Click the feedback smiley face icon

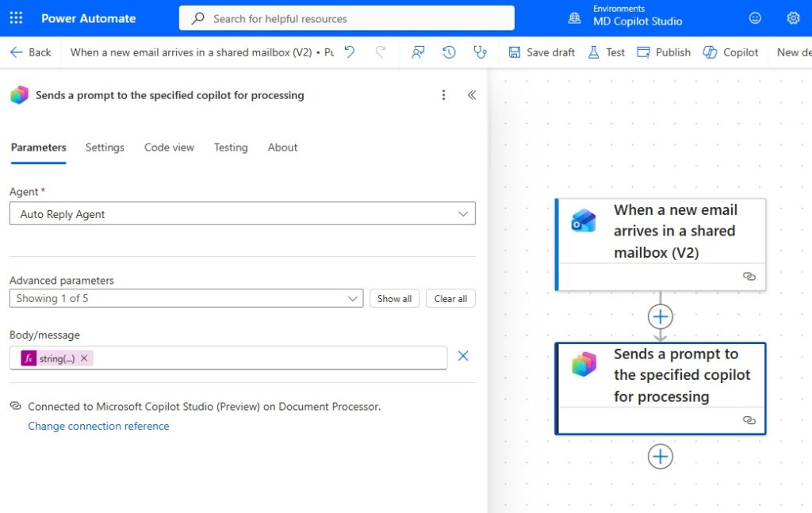click(755, 18)
